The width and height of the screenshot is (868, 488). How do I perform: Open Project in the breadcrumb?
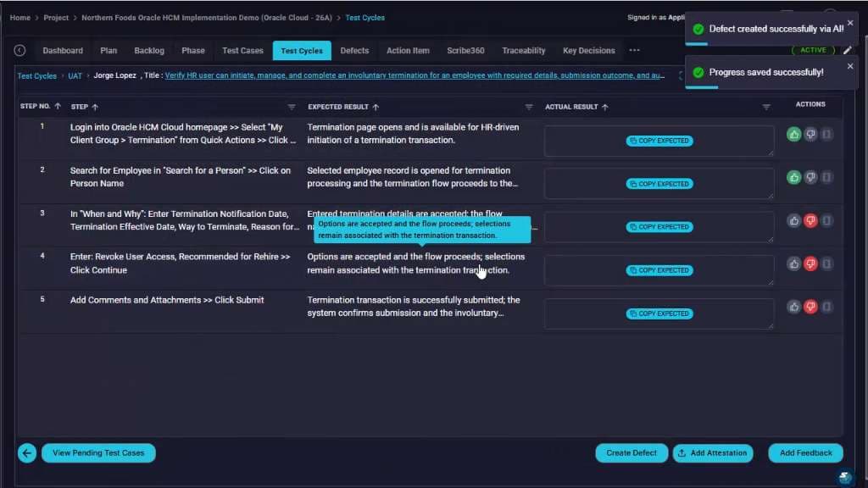56,18
